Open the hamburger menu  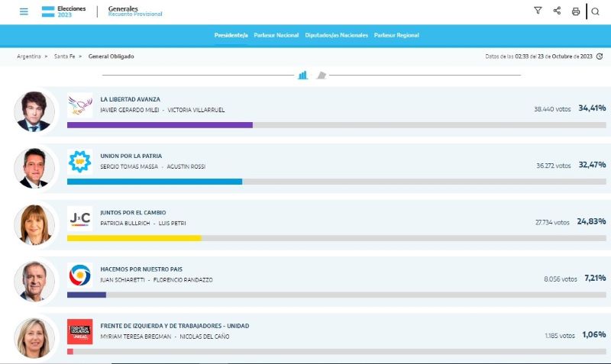pyautogui.click(x=24, y=11)
